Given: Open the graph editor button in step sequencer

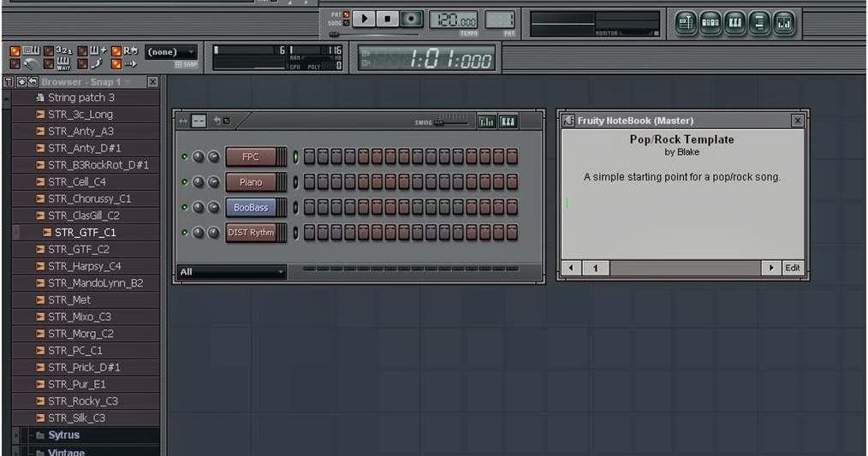Looking at the screenshot, I should click(x=486, y=121).
